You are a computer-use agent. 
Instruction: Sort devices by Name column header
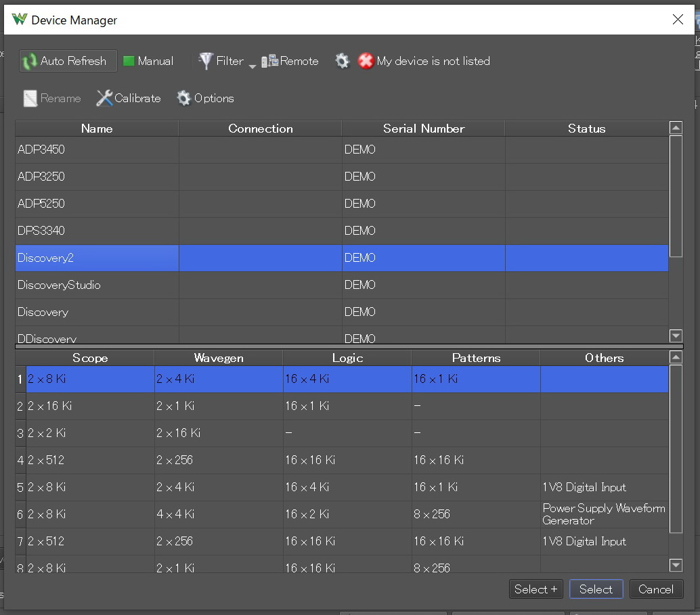pos(97,129)
